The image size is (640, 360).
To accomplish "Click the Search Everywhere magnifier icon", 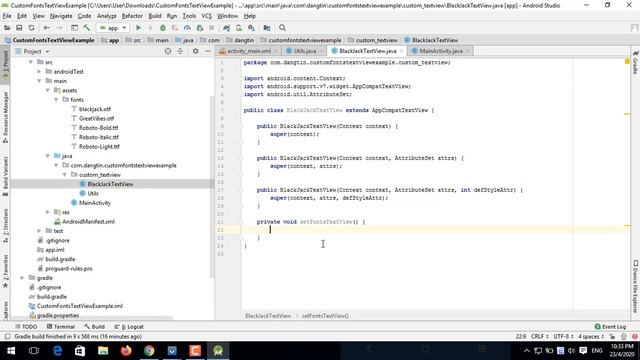I will pos(282,28).
